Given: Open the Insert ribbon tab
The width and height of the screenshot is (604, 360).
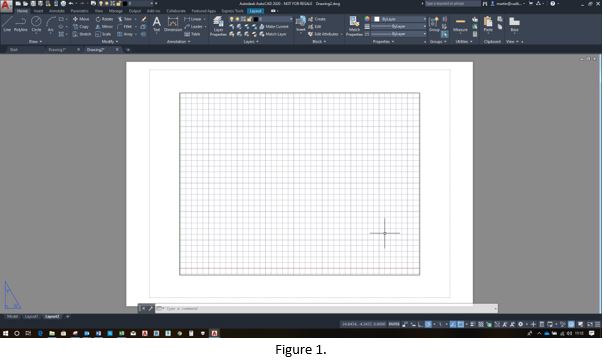Looking at the screenshot, I should click(39, 11).
